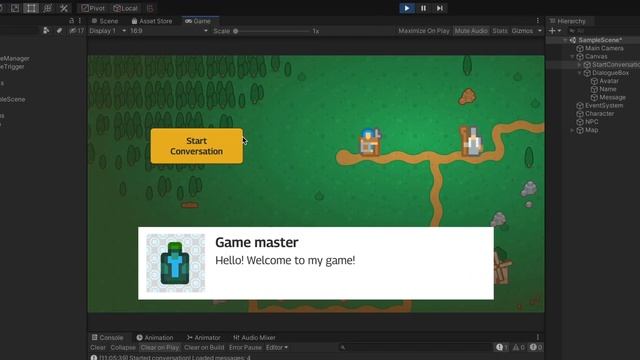Select DialogueBox in Hierarchy
This screenshot has width=640, height=360.
[610, 73]
